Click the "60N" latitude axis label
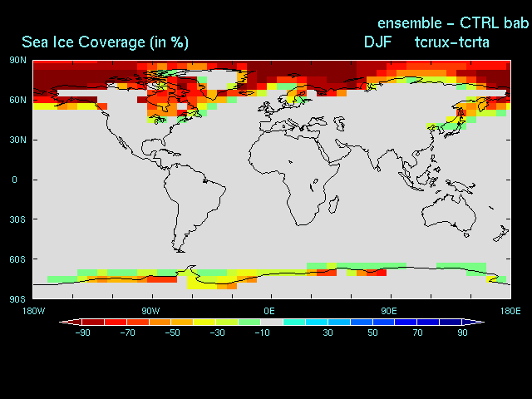 point(17,100)
